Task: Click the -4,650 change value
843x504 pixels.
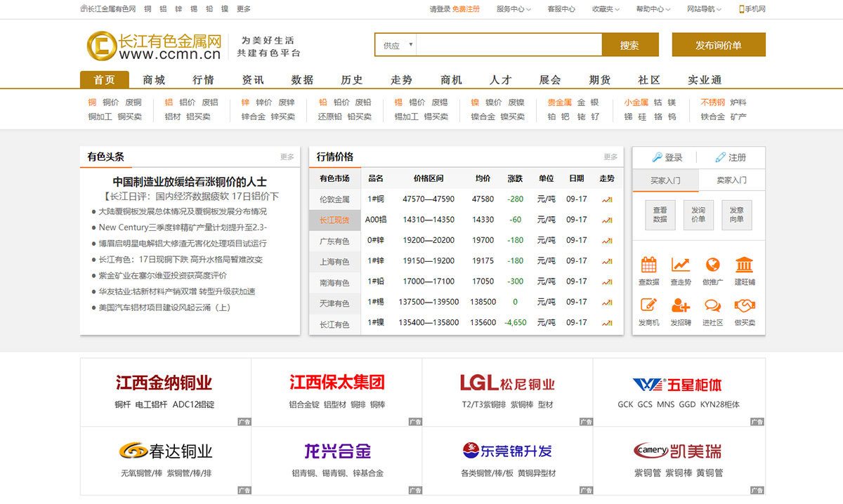Action: 516,323
